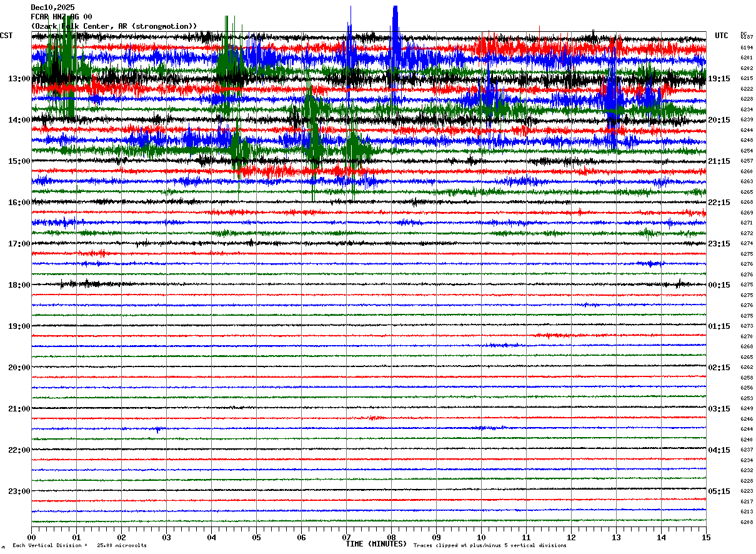The height and width of the screenshot is (554, 756).
Task: Select the 23:00 CST hour label
Action: pyautogui.click(x=19, y=491)
